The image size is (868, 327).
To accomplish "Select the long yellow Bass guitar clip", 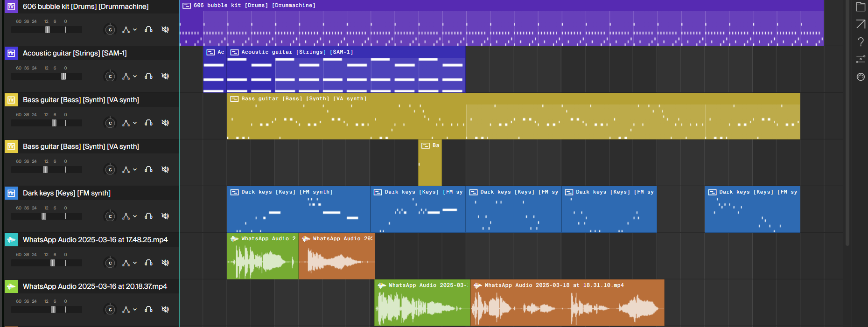I will [x=513, y=116].
